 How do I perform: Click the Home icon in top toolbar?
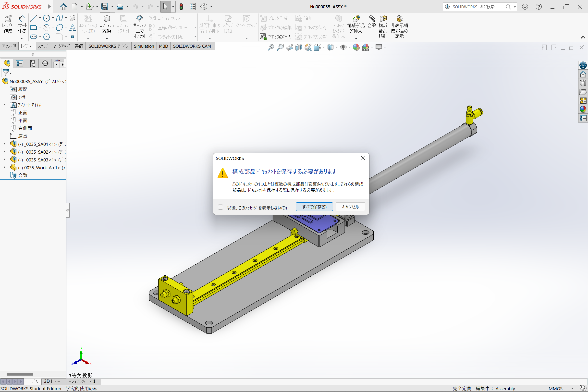(x=63, y=7)
